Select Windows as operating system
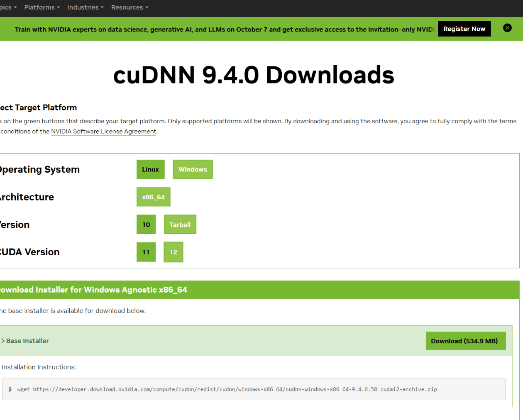The image size is (523, 420). [x=193, y=169]
